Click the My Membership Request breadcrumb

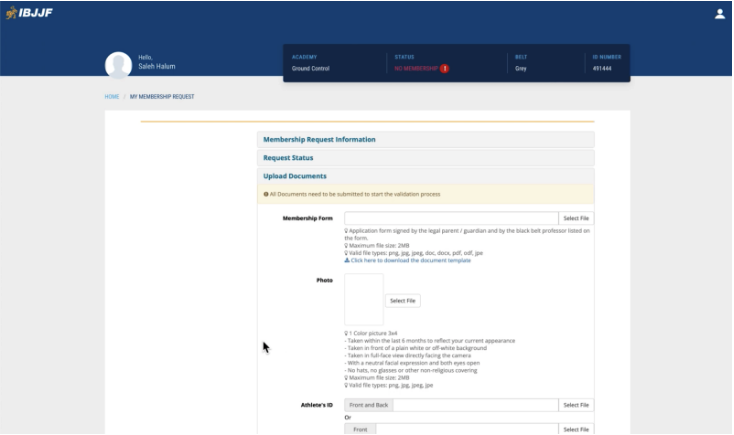pos(161,97)
